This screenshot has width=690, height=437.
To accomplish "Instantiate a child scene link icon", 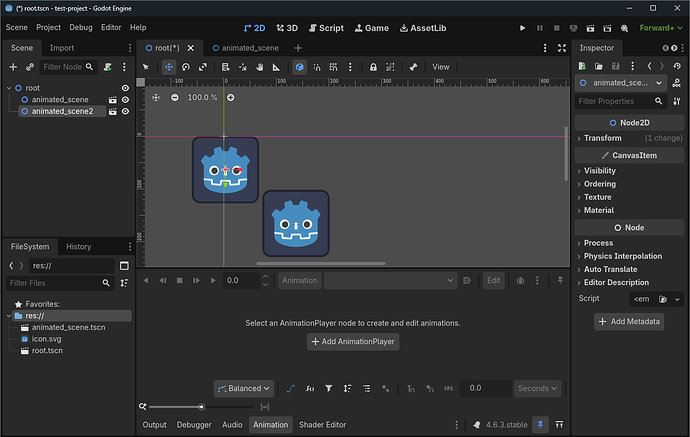I will (30, 67).
